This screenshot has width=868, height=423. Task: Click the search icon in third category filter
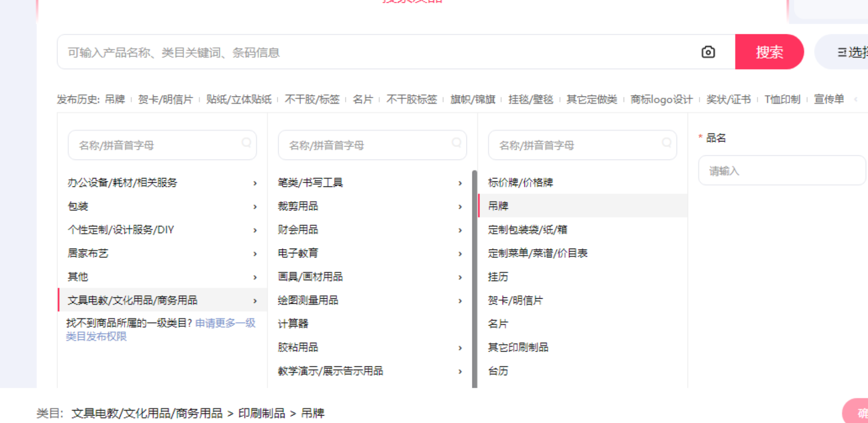667,143
